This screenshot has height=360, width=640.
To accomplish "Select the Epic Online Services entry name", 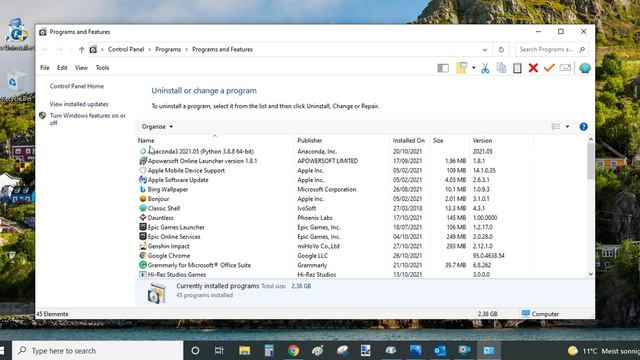I will [x=174, y=237].
